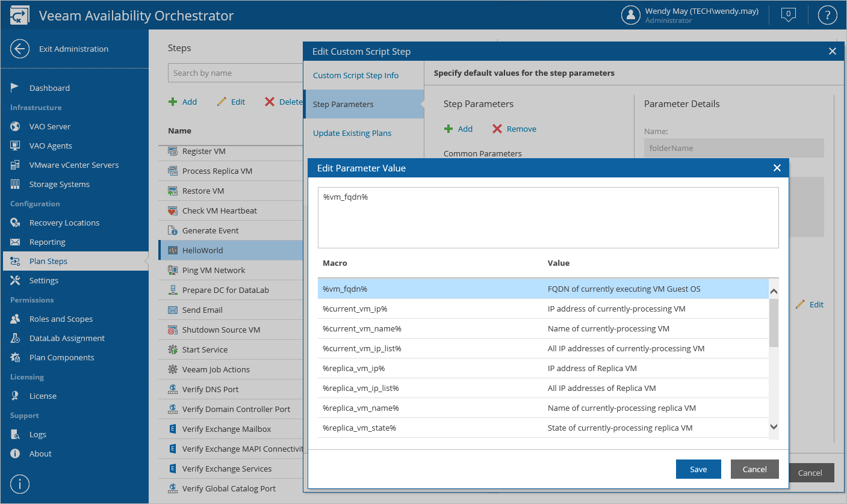The image size is (847, 504).
Task: Close the Edit Parameter Value dialog
Action: (x=777, y=168)
